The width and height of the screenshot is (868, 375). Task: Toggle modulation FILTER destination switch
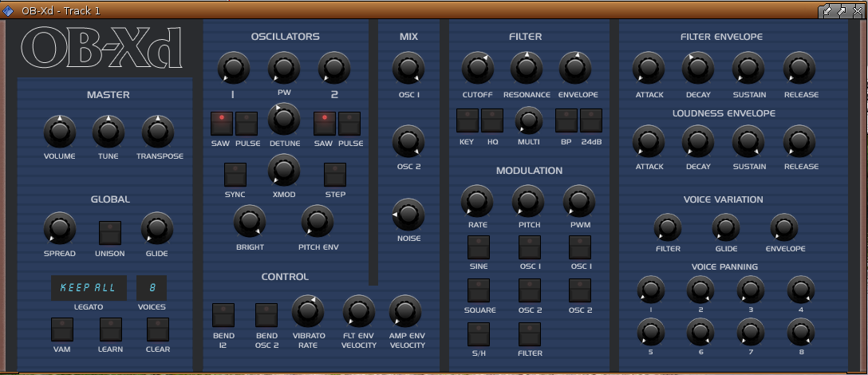[530, 334]
